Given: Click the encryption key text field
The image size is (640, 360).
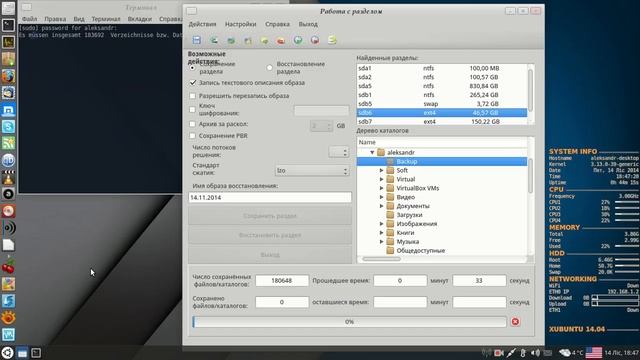Looking at the screenshot, I should (321, 110).
